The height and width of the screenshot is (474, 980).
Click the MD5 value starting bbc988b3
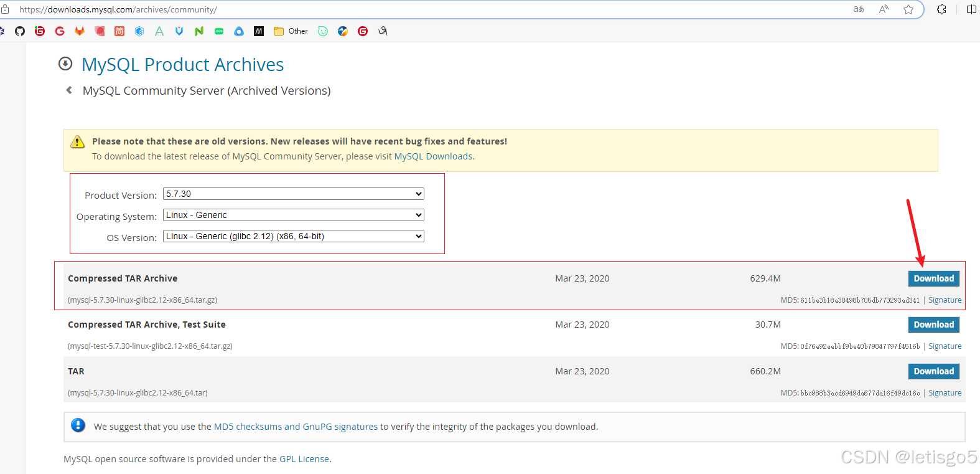[x=859, y=393]
